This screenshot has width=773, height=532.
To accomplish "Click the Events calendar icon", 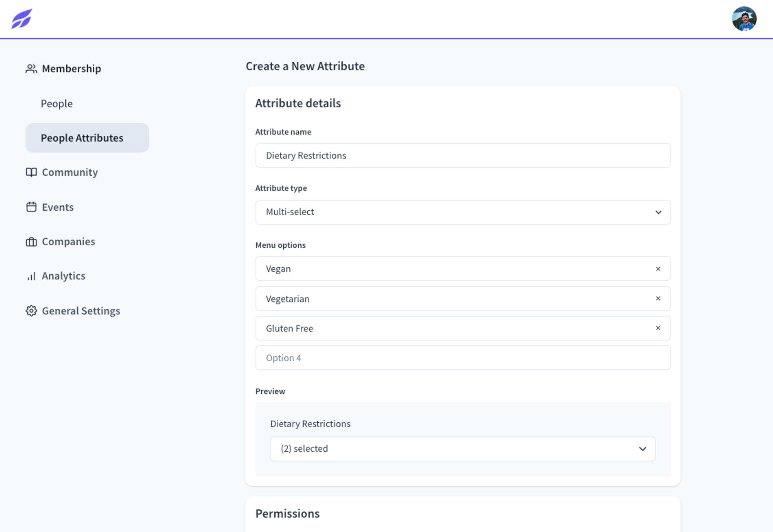I will pos(31,207).
